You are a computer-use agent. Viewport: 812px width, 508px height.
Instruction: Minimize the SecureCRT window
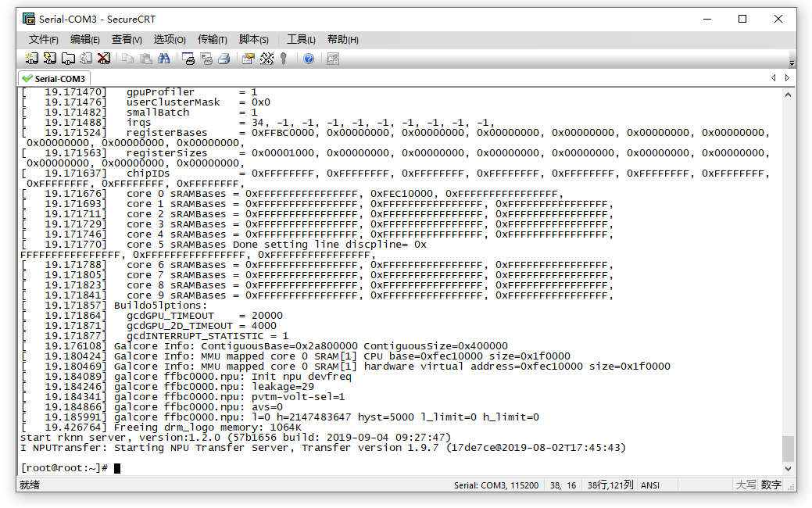[x=707, y=20]
